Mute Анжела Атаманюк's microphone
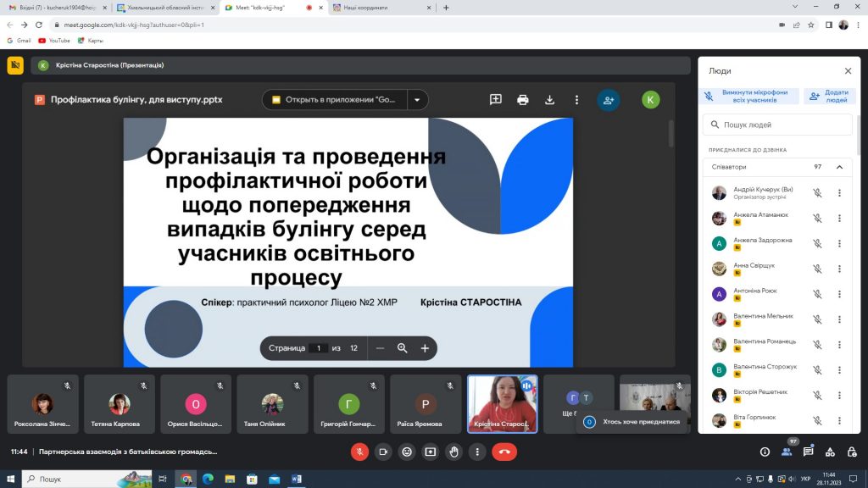The height and width of the screenshot is (488, 868). tap(817, 218)
